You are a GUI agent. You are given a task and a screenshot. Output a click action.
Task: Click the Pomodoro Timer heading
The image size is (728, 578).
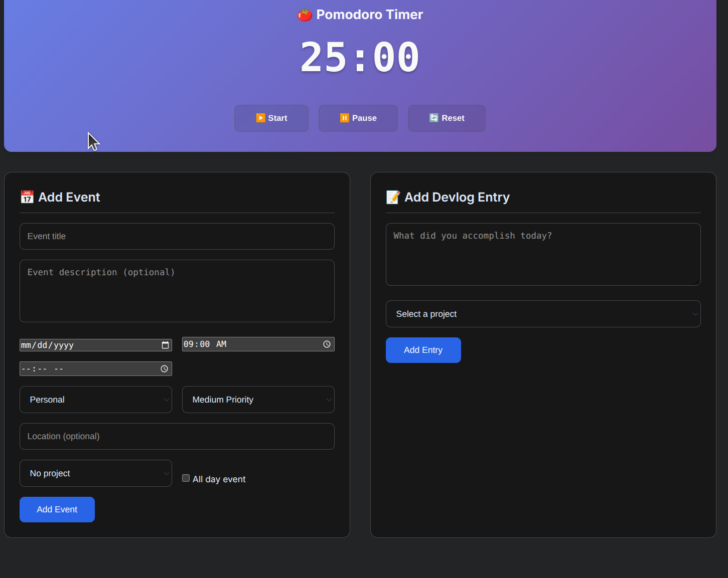[x=360, y=15]
